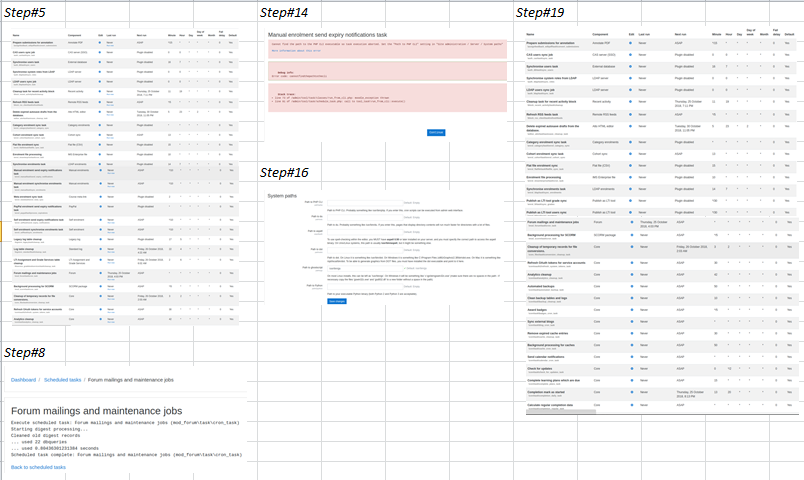The image size is (804, 480).
Task: Edit Automated backups task
Action: tap(632, 287)
